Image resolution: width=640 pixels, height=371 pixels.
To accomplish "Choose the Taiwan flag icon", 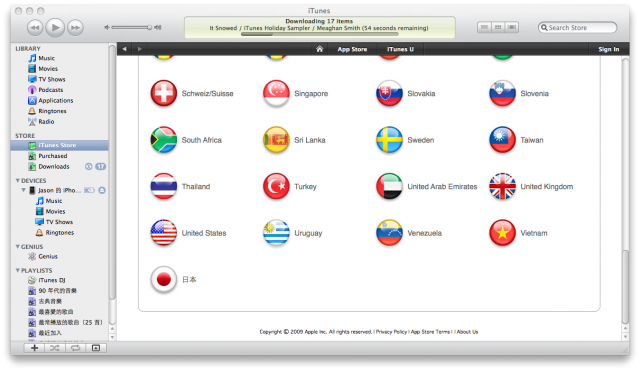I will 502,140.
